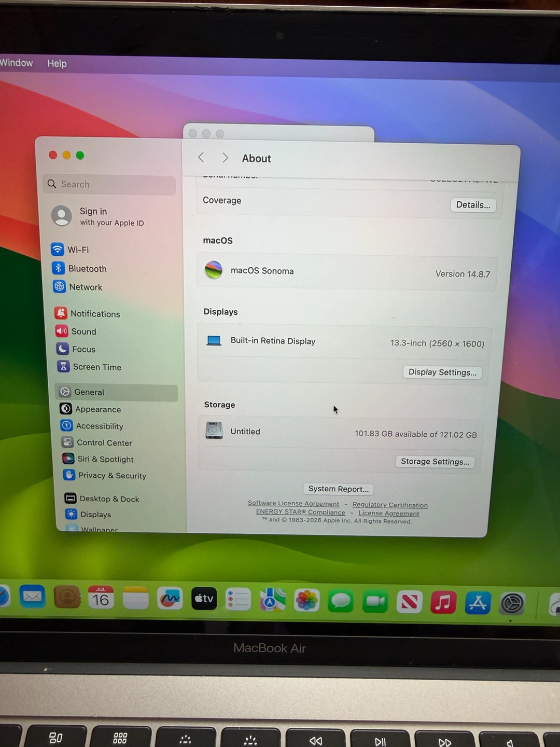Open Messages from the Dock
560x747 pixels.
point(341,601)
